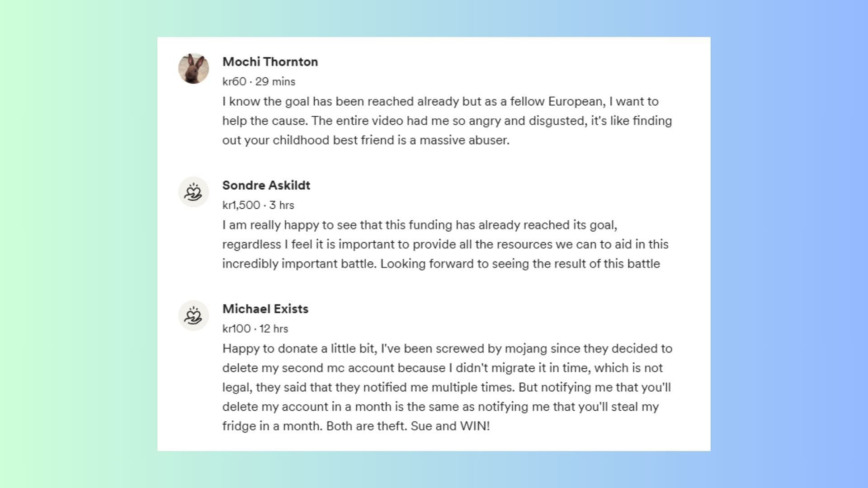Click the kr60 donation amount
Viewport: 868px width, 488px height.
[234, 82]
